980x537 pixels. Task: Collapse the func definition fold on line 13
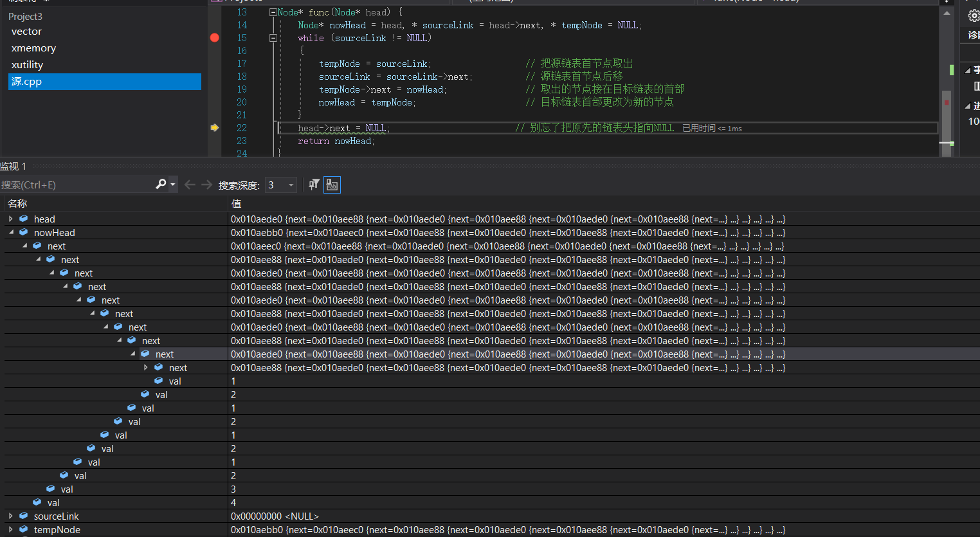(273, 12)
